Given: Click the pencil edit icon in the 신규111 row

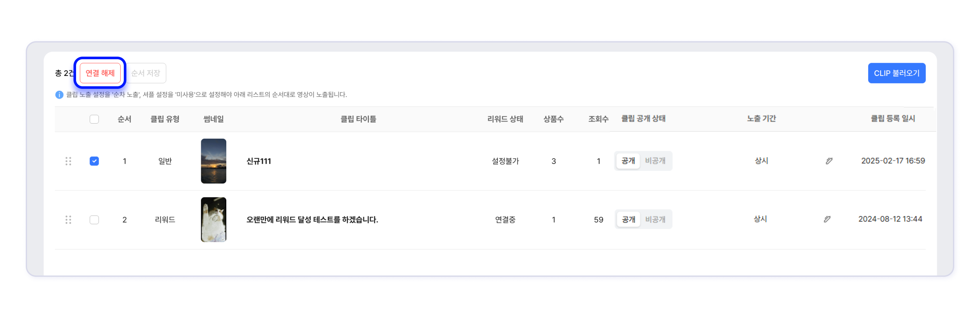Looking at the screenshot, I should pos(829,161).
